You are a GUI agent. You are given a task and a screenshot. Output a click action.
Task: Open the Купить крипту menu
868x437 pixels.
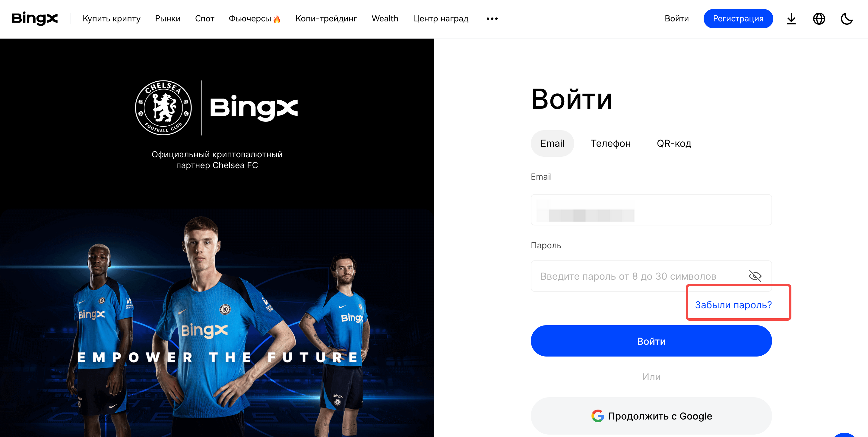coord(112,18)
